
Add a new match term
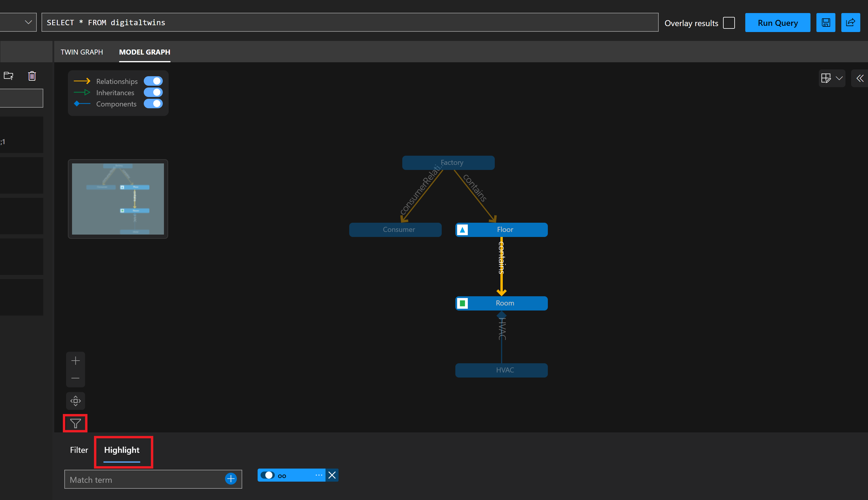click(230, 479)
